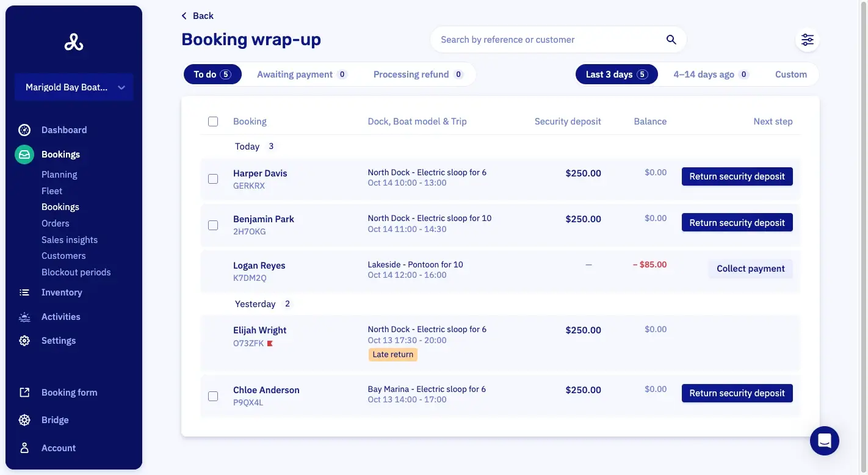Open Planning in the sidebar
Image resolution: width=868 pixels, height=475 pixels.
pyautogui.click(x=59, y=175)
